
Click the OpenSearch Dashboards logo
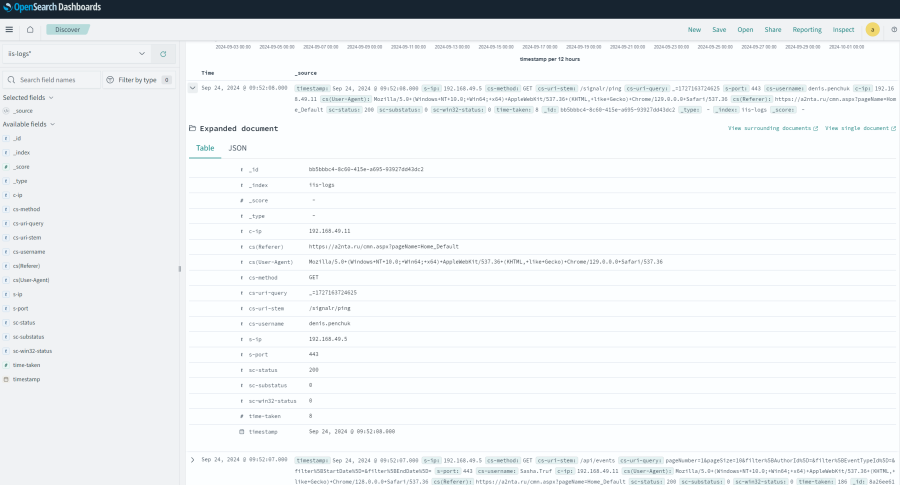(52, 7)
